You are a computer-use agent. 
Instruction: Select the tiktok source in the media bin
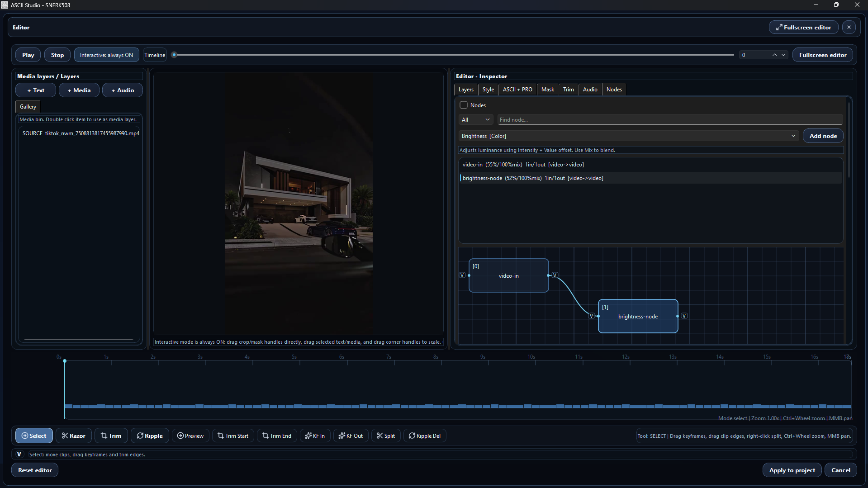pyautogui.click(x=81, y=133)
